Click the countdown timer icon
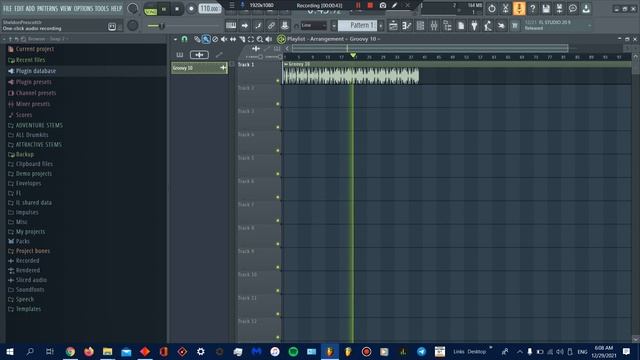The image size is (640, 360). [x=491, y=9]
